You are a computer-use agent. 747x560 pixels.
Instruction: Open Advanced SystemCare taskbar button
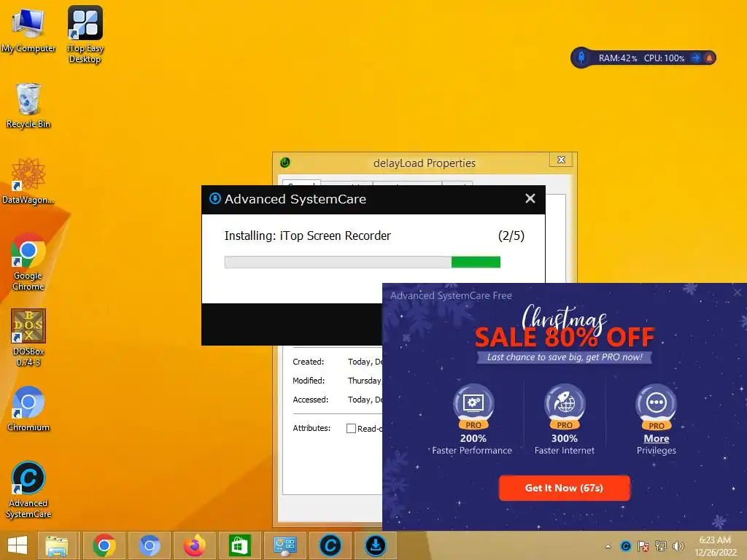point(330,545)
